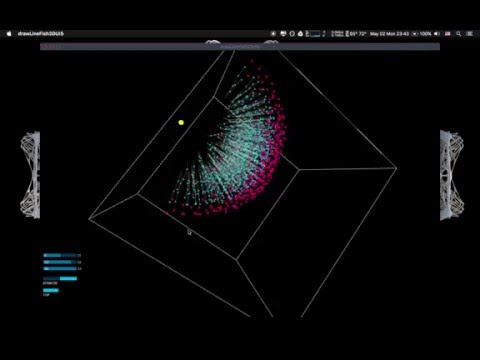Click the leftmost square status icon in menu bar
Viewport: 480px width, 360px height.
(273, 34)
